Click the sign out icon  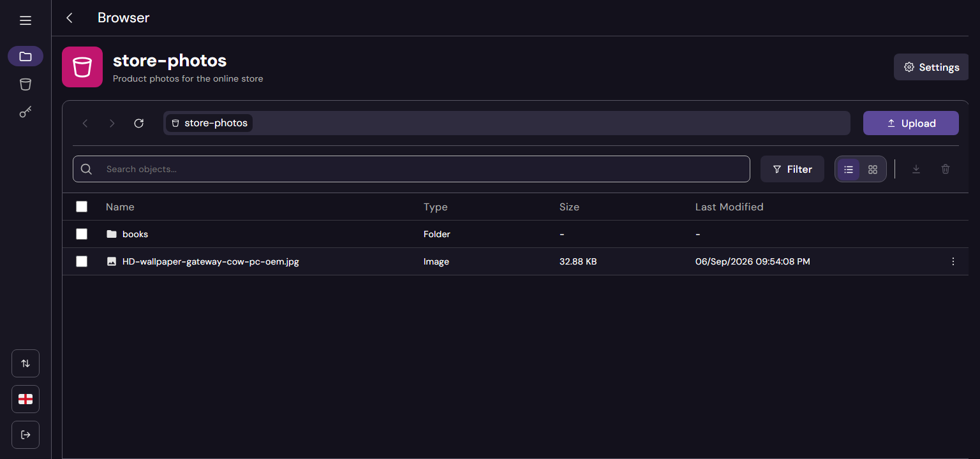[x=26, y=435]
